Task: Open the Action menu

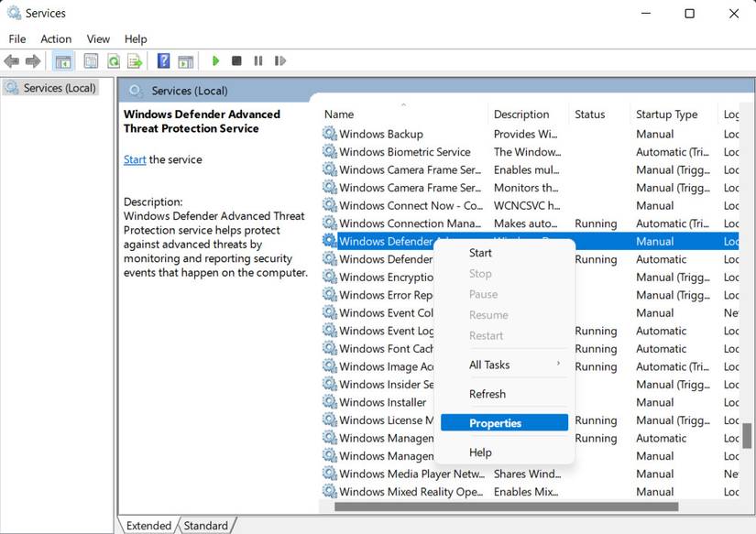Action: point(56,38)
